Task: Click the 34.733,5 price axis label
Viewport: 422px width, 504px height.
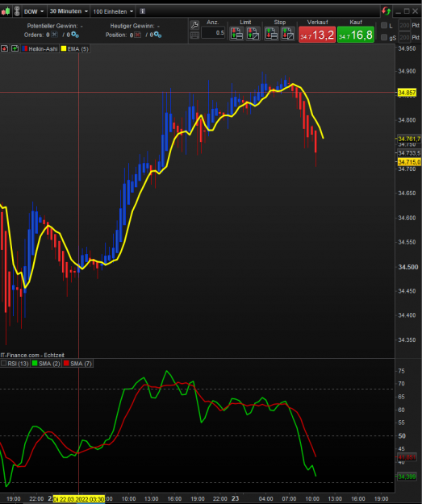Action: click(x=409, y=153)
